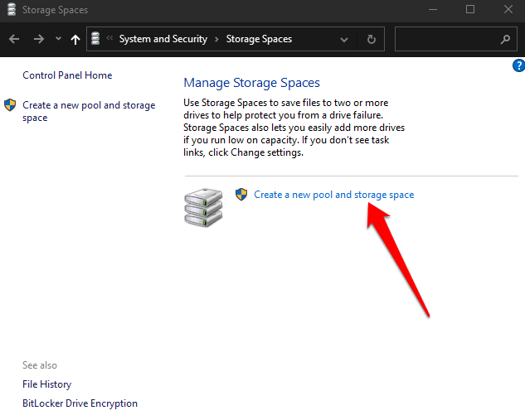This screenshot has width=525, height=420.
Task: Open BitLocker Drive Encryption link
Action: click(80, 403)
